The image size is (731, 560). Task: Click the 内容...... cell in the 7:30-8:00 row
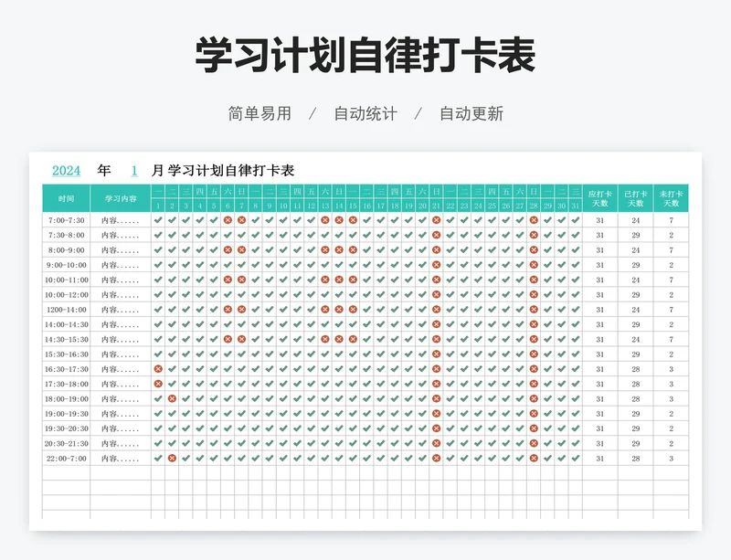tap(121, 235)
